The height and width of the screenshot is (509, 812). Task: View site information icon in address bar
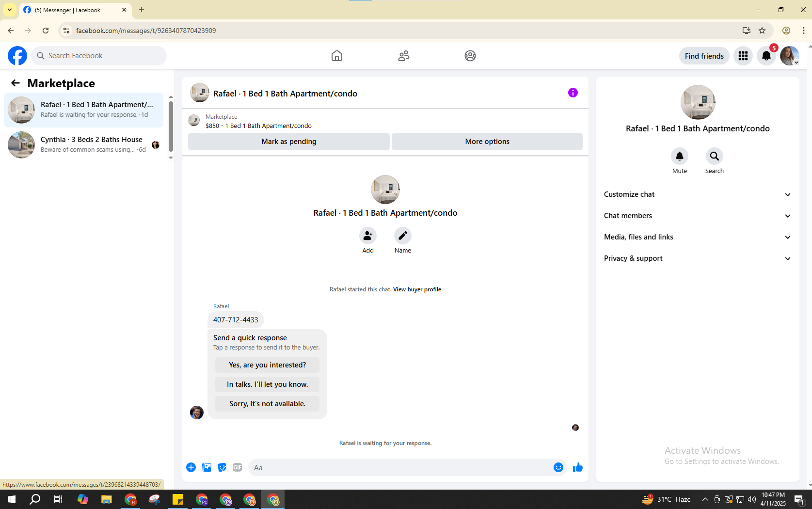coord(66,31)
